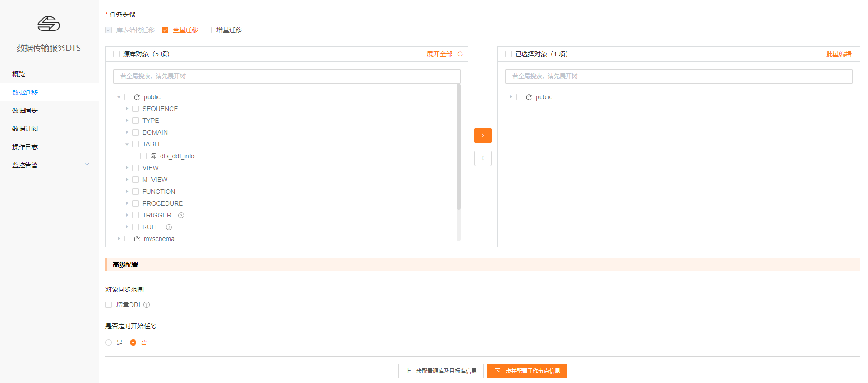This screenshot has width=868, height=383.
Task: Click the public cube icon in selected objects
Action: click(x=529, y=97)
